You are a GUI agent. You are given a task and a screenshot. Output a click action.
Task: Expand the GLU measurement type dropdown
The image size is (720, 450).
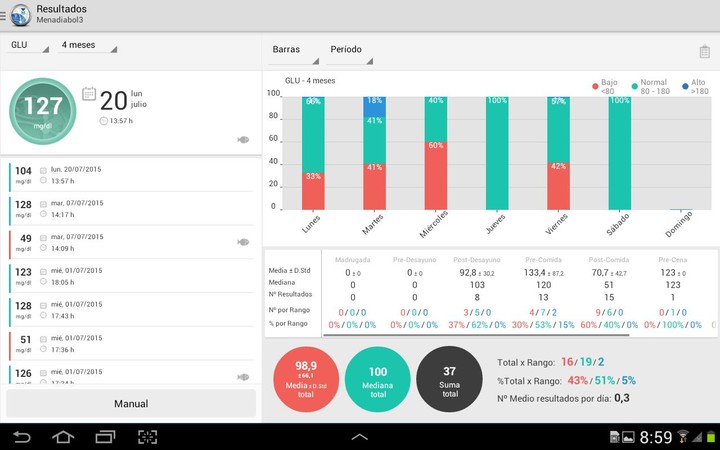28,46
